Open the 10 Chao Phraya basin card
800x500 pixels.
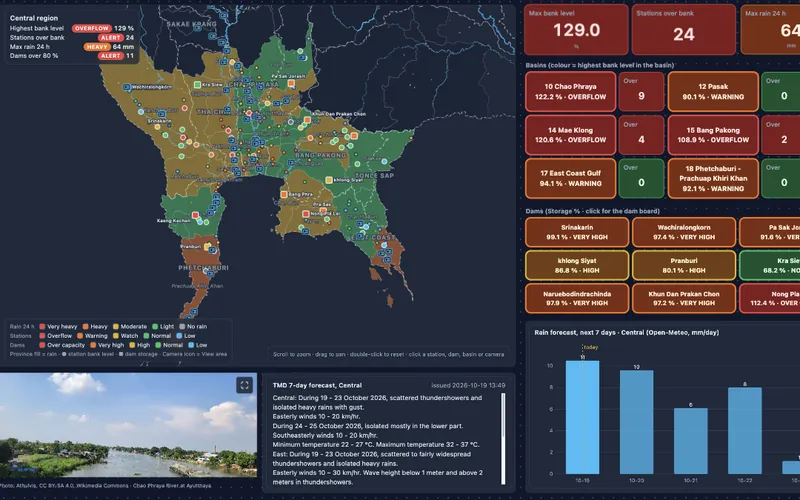coord(570,92)
